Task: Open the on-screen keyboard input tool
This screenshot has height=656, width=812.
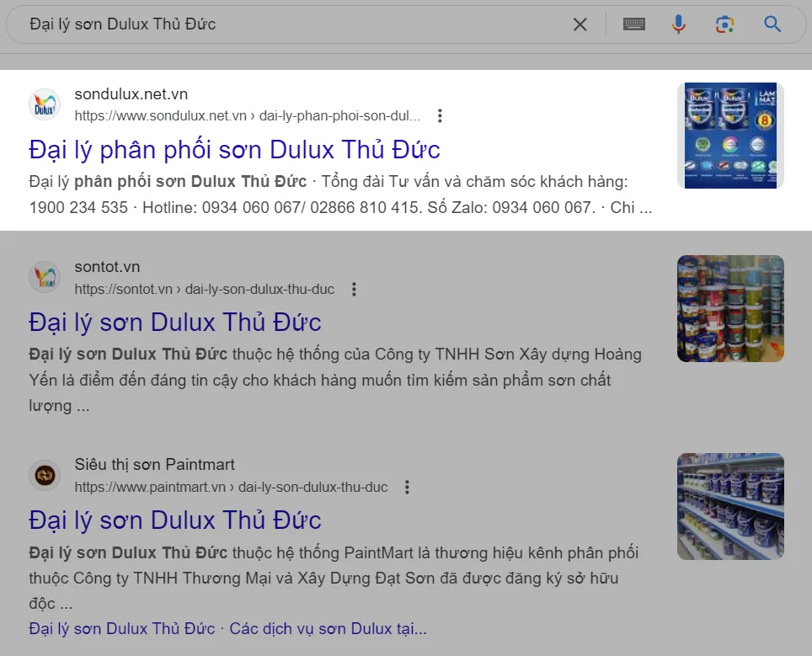Action: [x=634, y=24]
